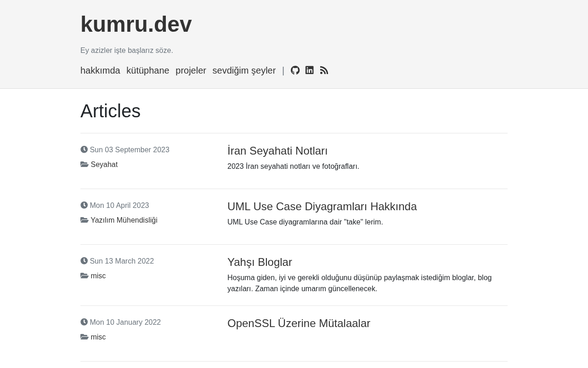Open the Yahşı Bloglar article
The width and height of the screenshot is (588, 368).
click(x=260, y=262)
